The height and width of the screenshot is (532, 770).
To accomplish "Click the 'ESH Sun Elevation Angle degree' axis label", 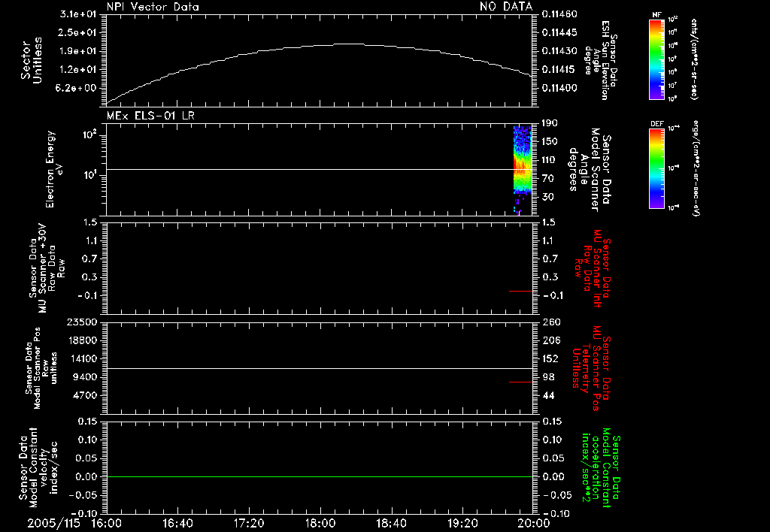I will point(601,60).
